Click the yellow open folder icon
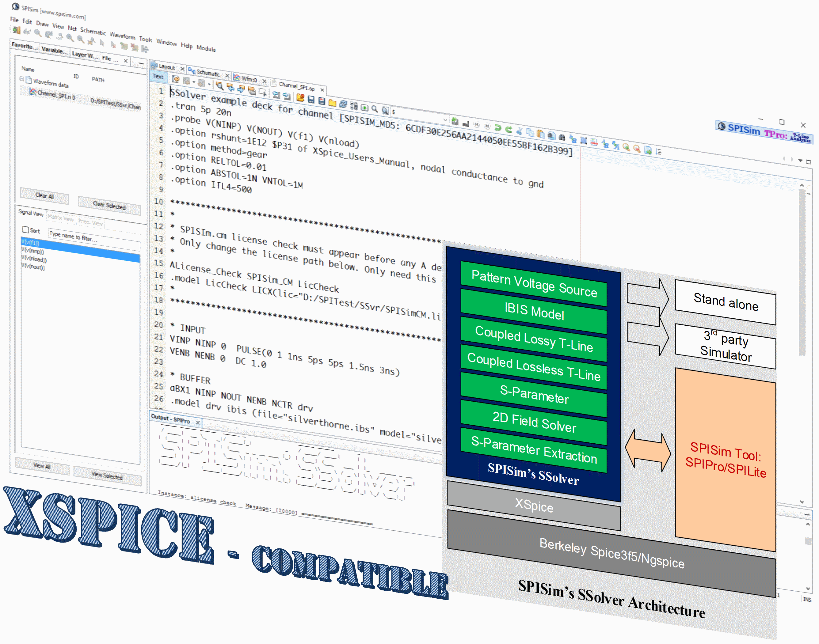This screenshot has height=644, width=819. (332, 103)
